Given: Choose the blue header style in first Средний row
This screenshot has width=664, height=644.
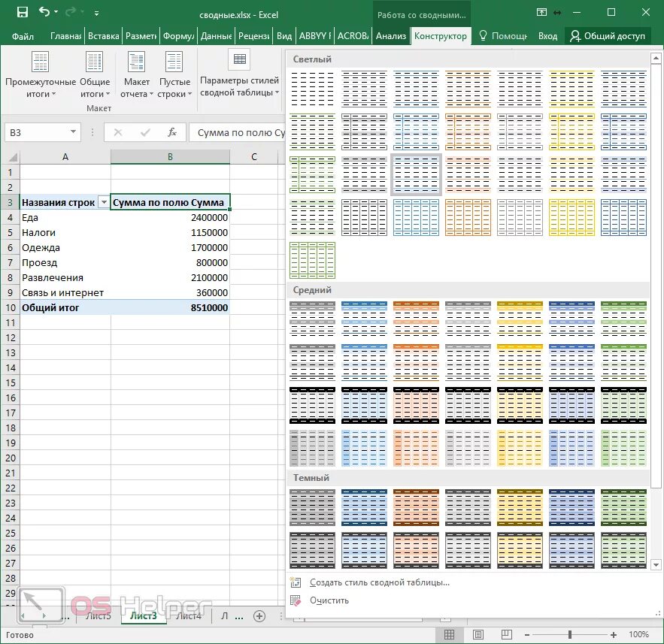Looking at the screenshot, I should pyautogui.click(x=364, y=319).
